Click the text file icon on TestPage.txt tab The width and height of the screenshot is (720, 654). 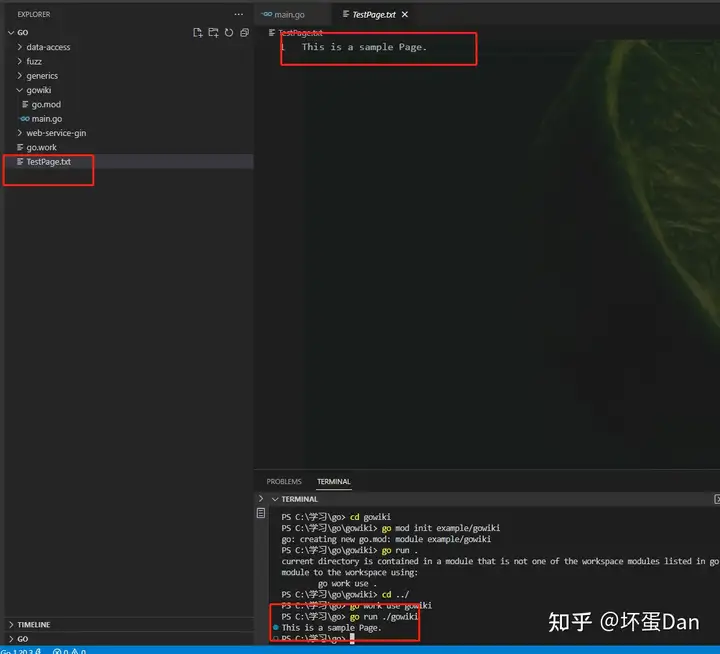coord(346,15)
